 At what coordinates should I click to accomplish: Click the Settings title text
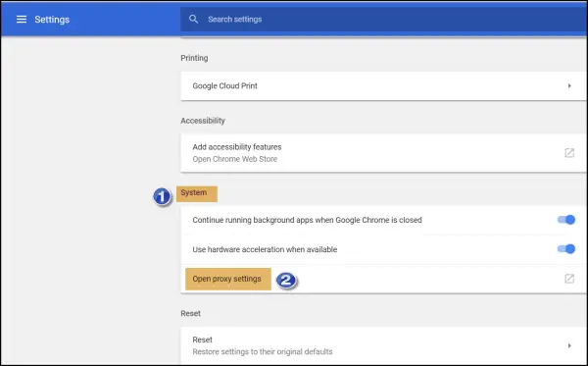click(52, 20)
